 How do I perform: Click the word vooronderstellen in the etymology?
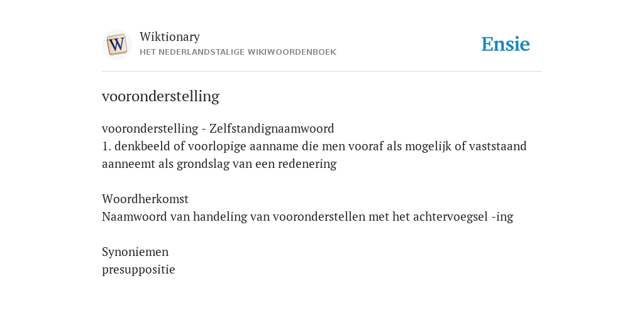coord(319,217)
